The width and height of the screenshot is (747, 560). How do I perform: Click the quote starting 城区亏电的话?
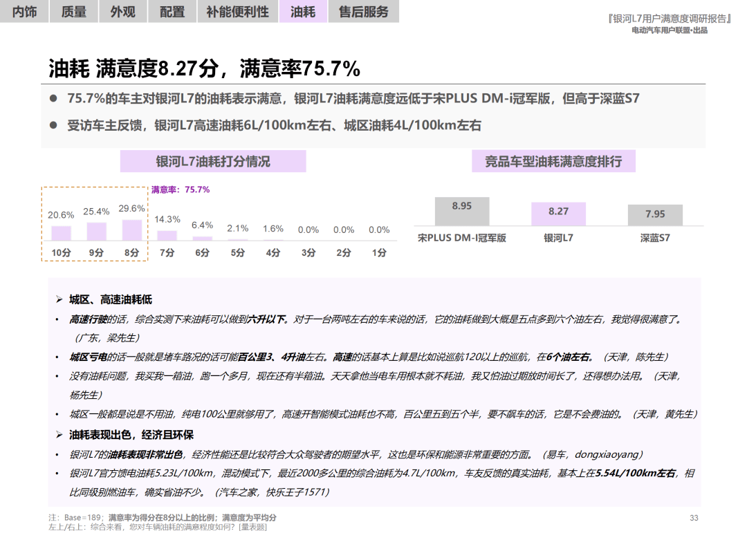coord(369,357)
